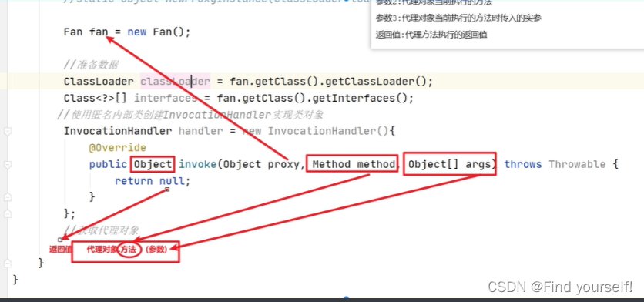The height and width of the screenshot is (302, 644).
Task: Click the "Method method" parameter
Action: pyautogui.click(x=354, y=165)
